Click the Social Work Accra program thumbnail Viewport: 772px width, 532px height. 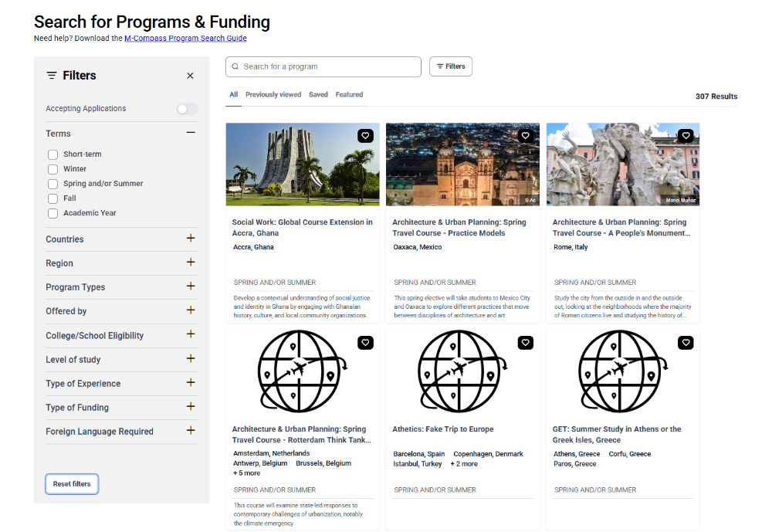302,164
